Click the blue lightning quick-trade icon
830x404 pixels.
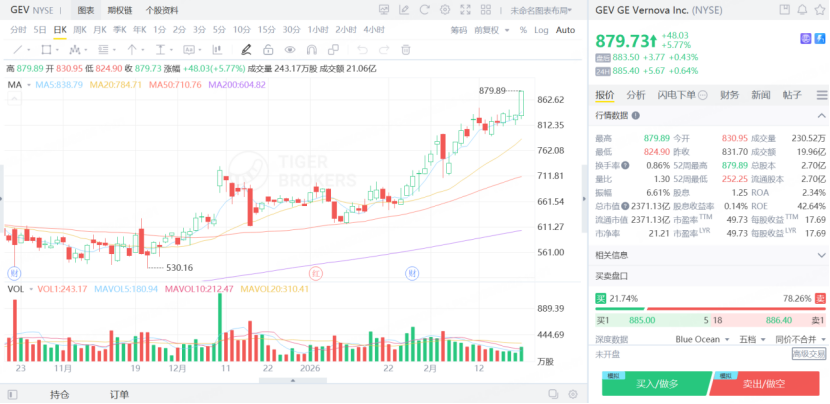point(820,38)
